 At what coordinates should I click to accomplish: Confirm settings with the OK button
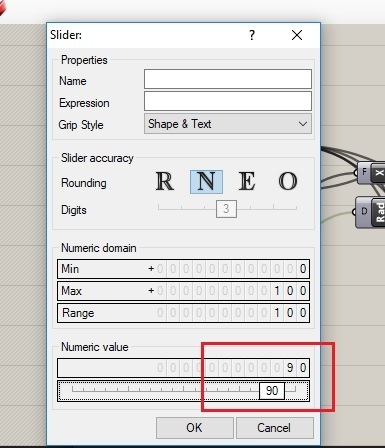pos(195,428)
